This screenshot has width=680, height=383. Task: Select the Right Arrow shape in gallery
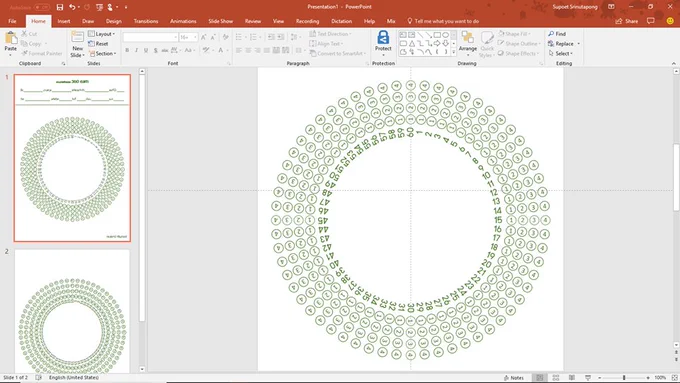coord(437,43)
